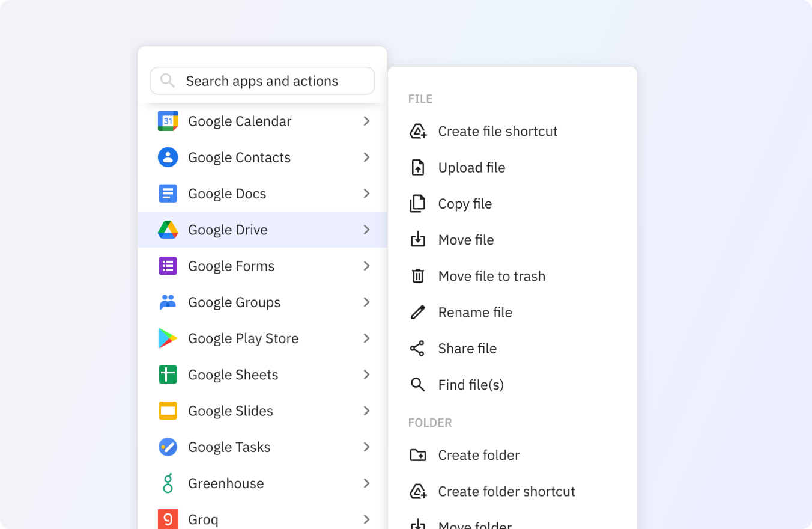Focus the Search apps and actions field

pos(262,81)
